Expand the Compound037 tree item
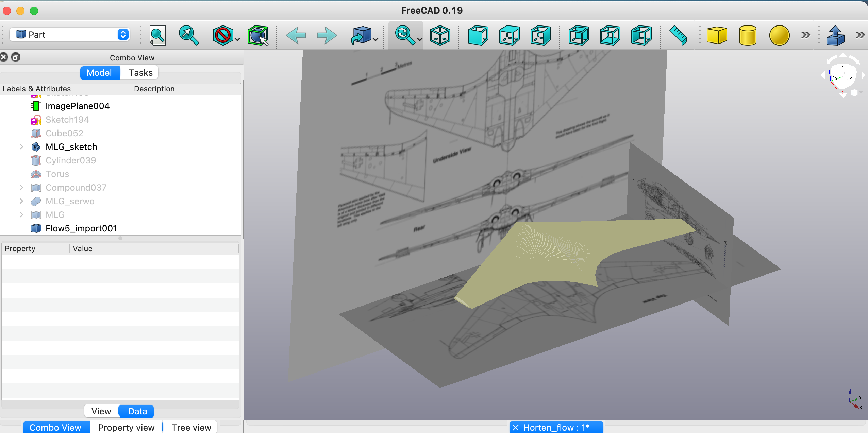 [x=21, y=188]
